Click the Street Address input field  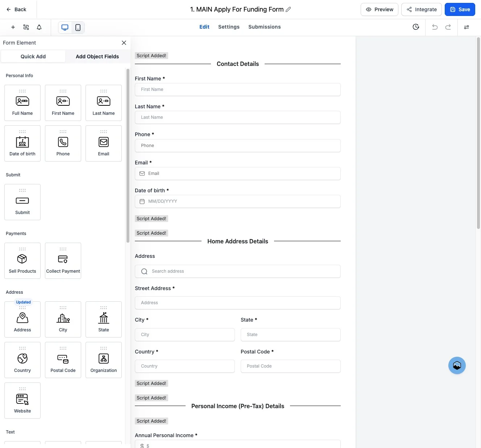238,303
